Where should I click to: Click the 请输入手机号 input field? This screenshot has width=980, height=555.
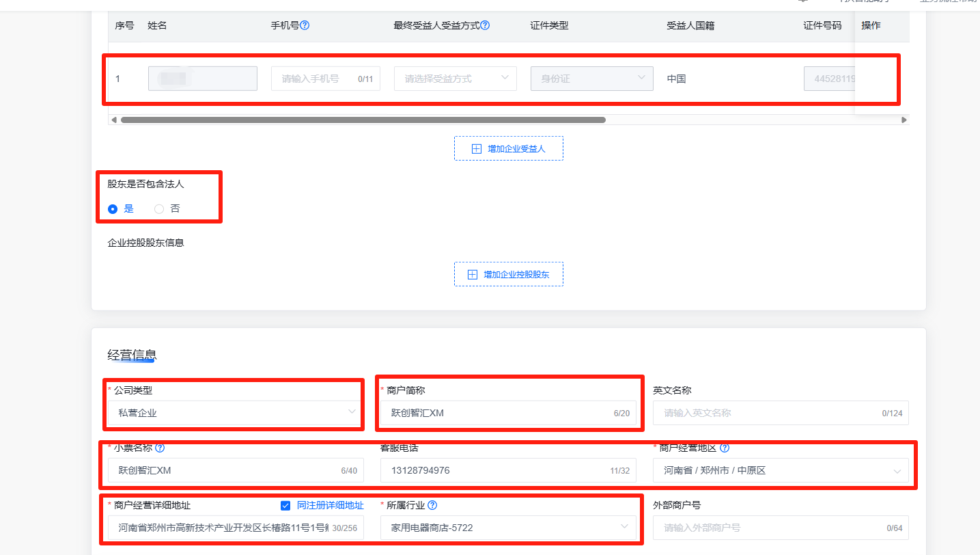(x=326, y=79)
